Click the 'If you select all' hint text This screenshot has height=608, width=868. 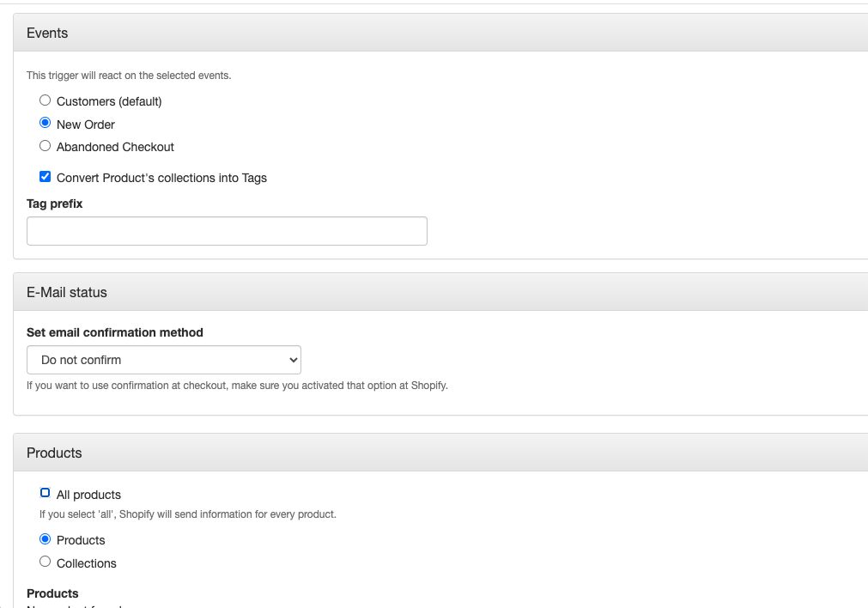pos(188,514)
